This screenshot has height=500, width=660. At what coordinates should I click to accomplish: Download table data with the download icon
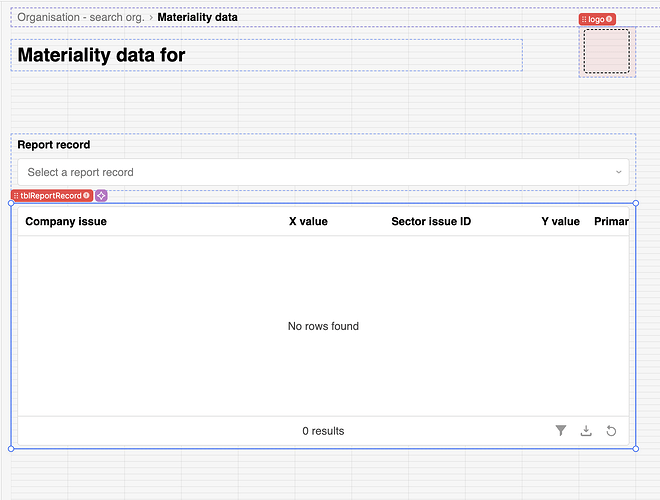point(586,431)
